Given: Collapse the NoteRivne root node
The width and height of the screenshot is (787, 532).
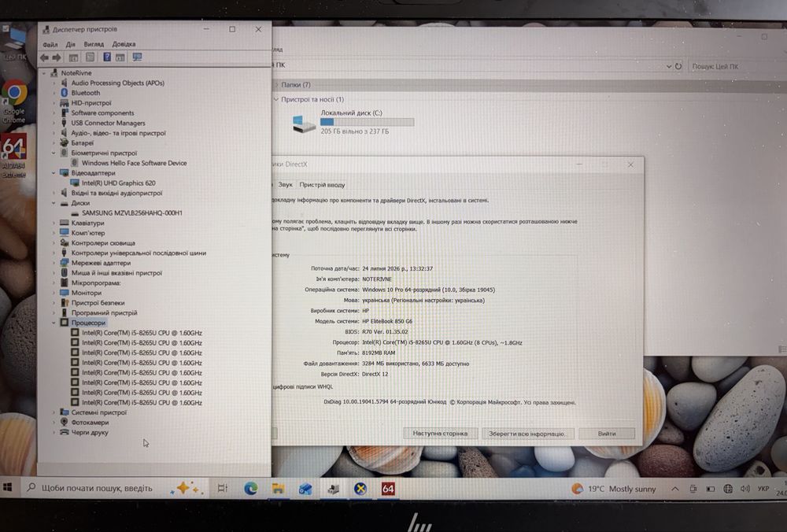Looking at the screenshot, I should [44, 73].
